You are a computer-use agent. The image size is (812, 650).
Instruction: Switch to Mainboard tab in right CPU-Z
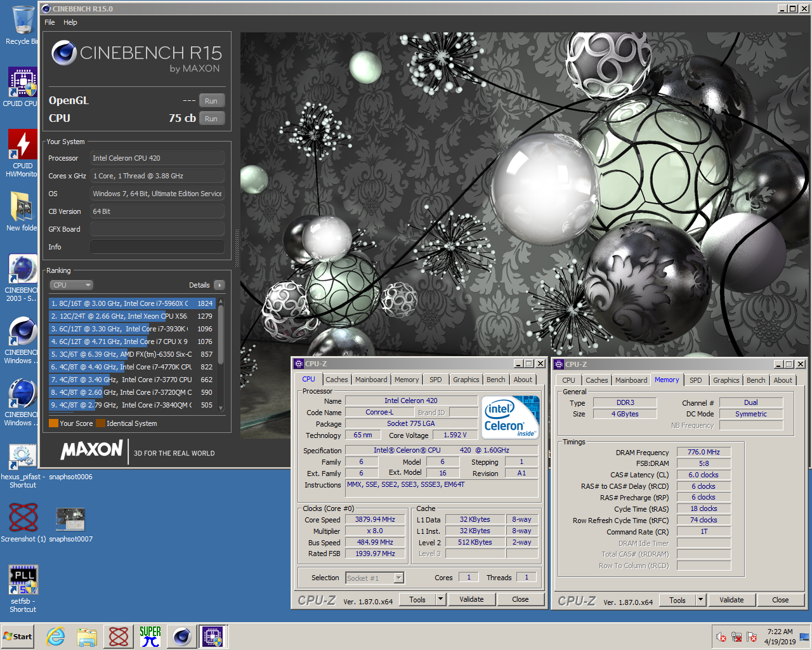631,380
